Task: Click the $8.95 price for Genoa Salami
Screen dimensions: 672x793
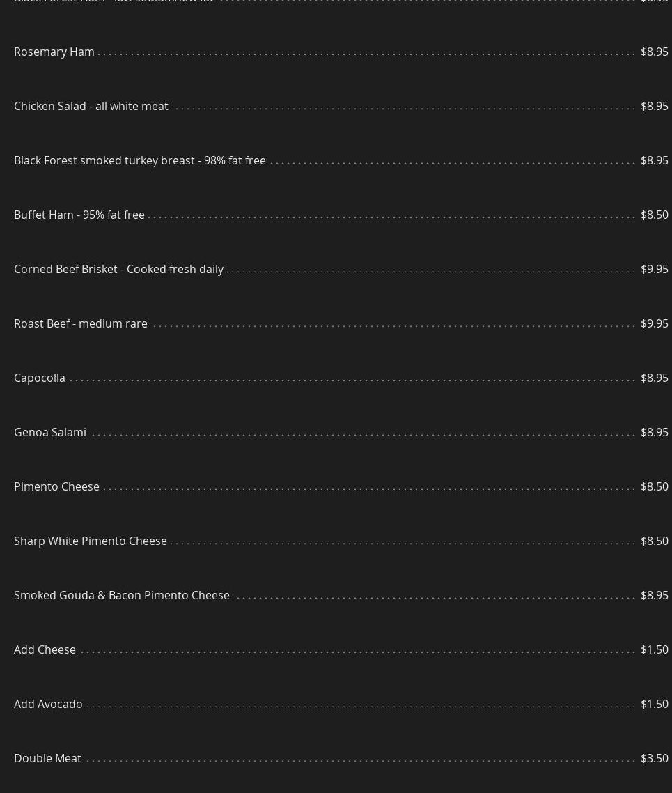Action: pyautogui.click(x=654, y=432)
